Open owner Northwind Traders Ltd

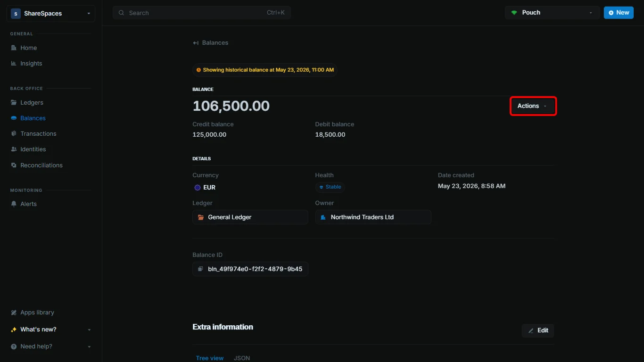(373, 217)
